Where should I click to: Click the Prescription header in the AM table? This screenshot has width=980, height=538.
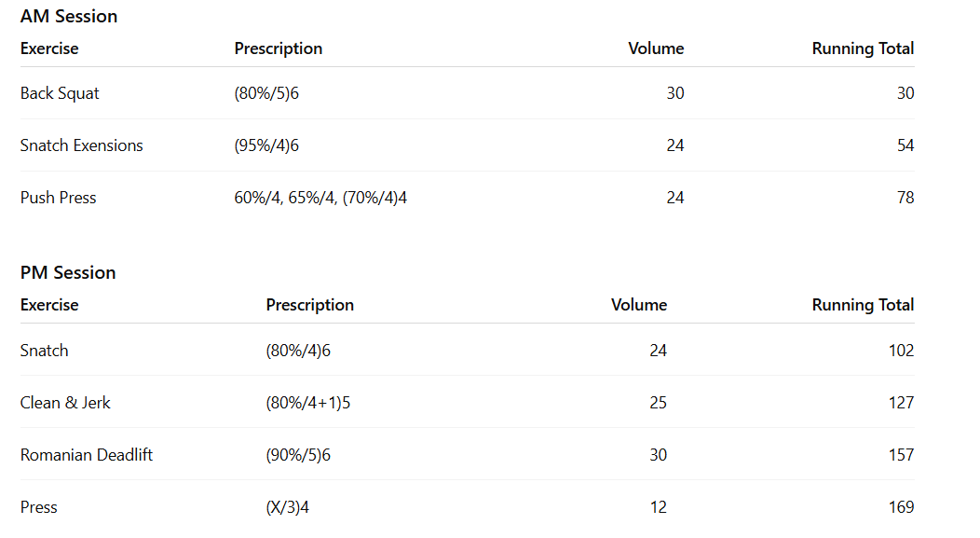[278, 48]
